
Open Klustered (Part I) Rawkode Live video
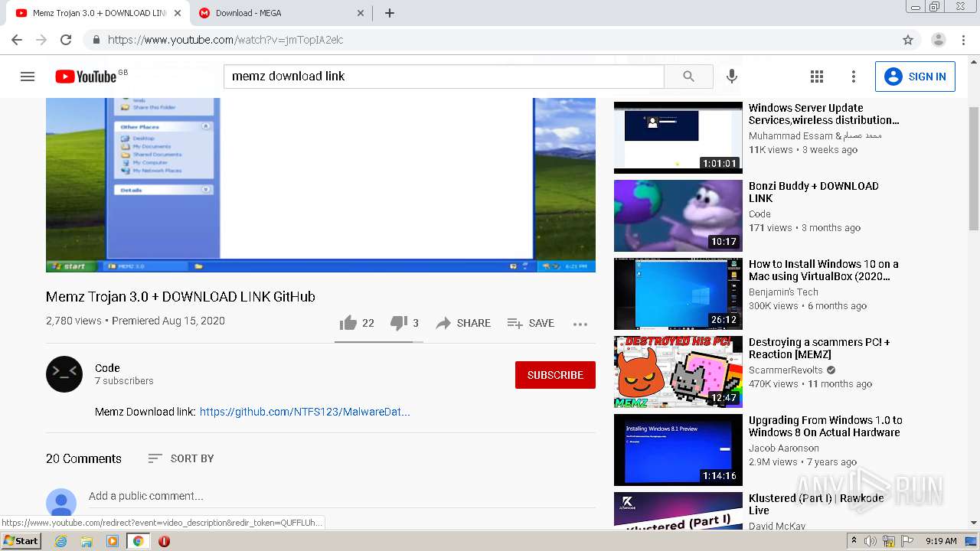click(x=816, y=504)
